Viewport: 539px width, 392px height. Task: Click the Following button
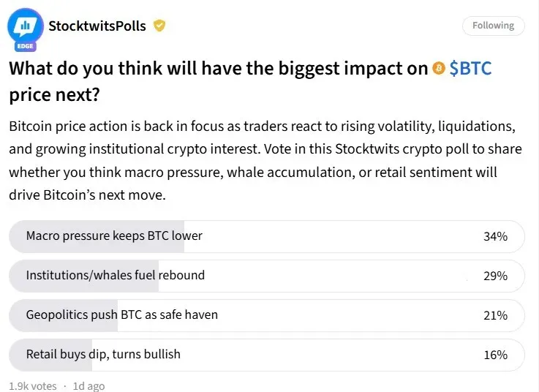493,26
